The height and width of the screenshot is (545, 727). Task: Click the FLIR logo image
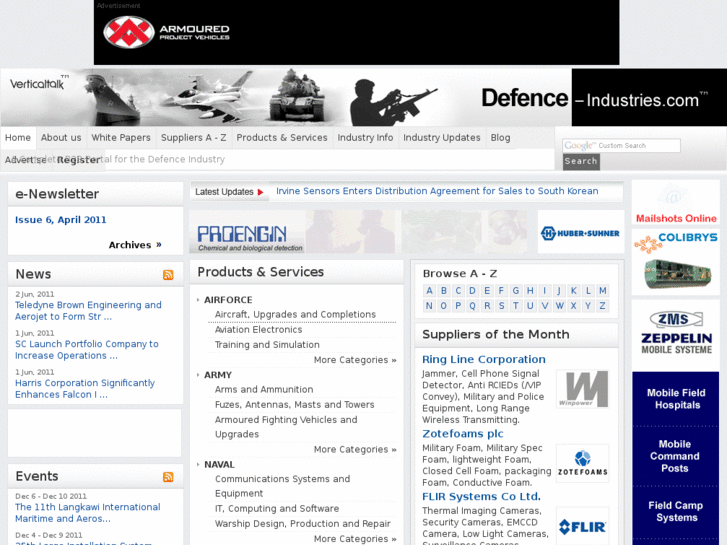coord(583,526)
